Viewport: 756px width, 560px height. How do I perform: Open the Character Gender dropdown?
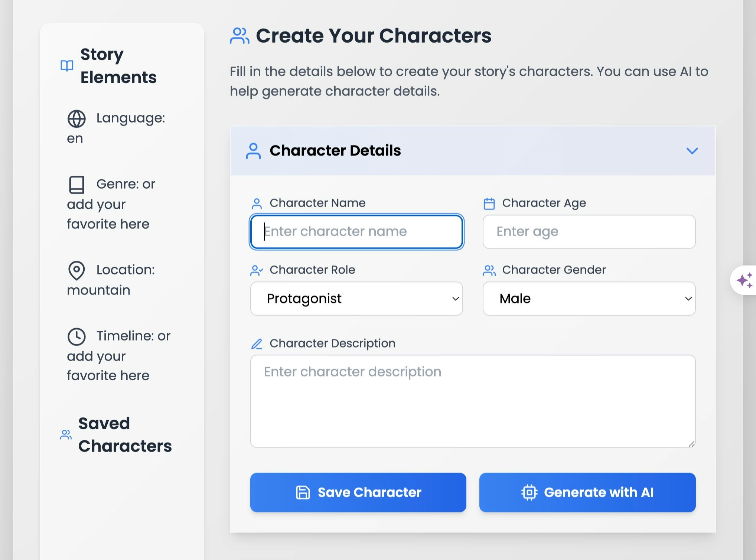pos(589,299)
